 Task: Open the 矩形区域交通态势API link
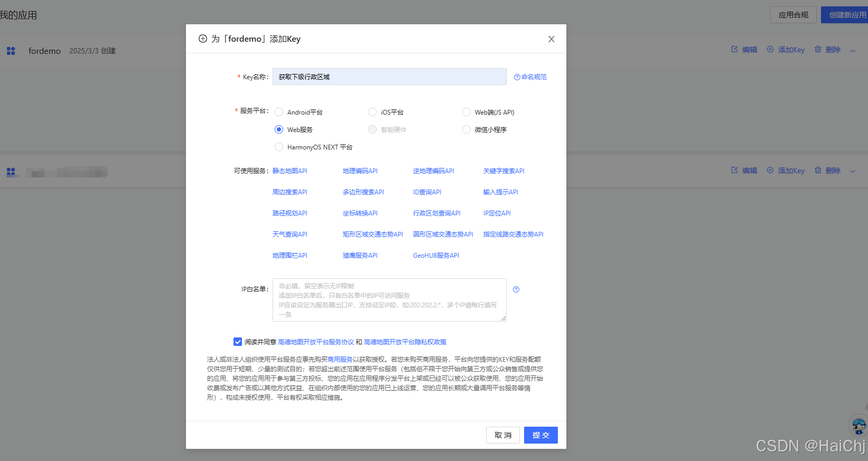coord(373,234)
